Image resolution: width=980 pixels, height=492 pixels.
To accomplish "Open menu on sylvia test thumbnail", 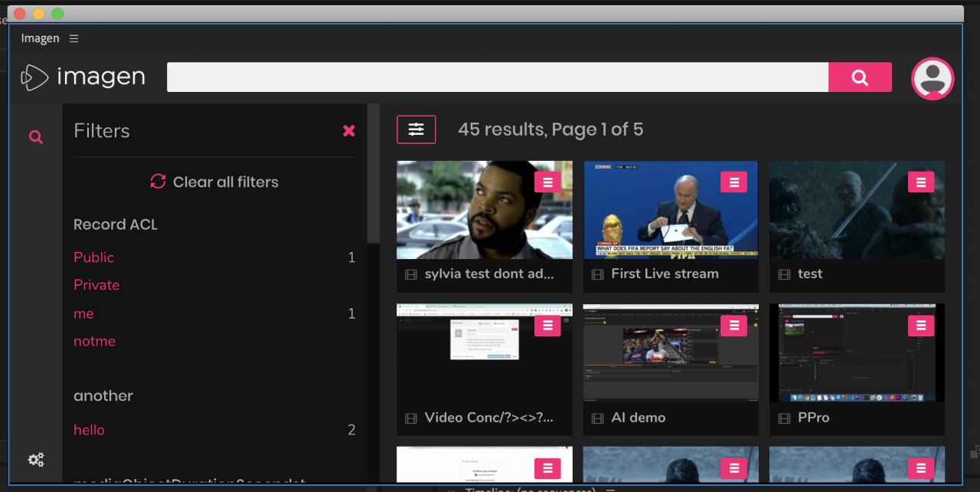I will pyautogui.click(x=547, y=182).
